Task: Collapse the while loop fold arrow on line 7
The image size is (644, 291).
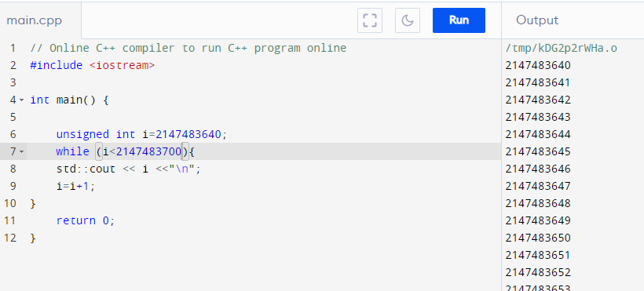Action: point(22,152)
